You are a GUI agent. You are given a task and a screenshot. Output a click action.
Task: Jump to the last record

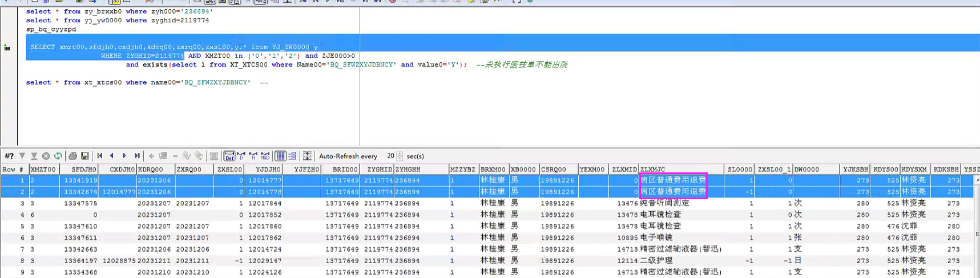137,156
